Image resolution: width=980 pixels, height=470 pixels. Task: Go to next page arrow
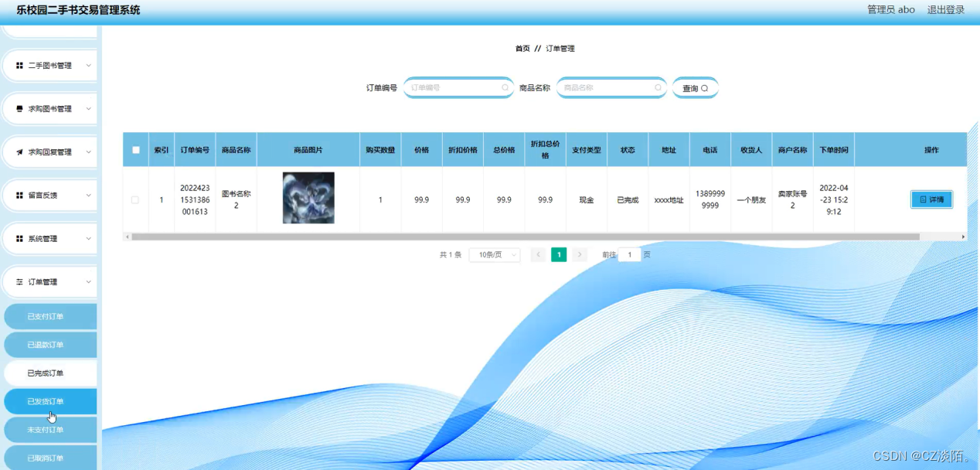(x=580, y=254)
